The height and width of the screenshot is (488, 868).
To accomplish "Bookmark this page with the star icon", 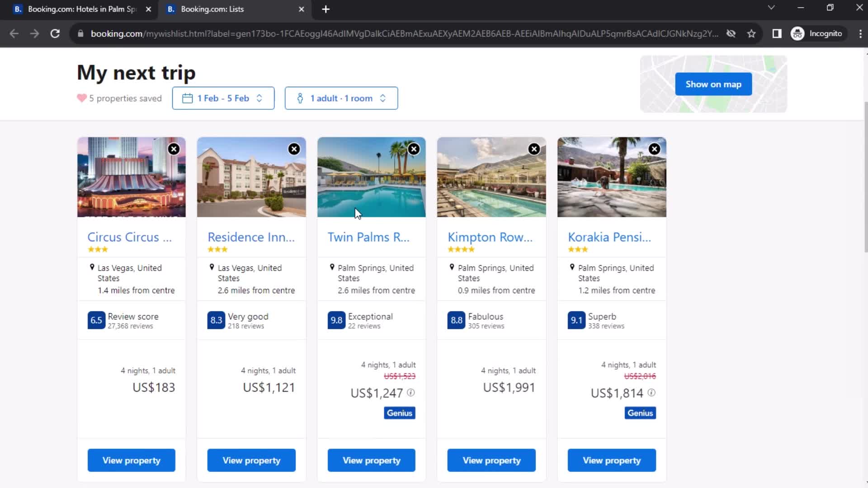I will 751,33.
